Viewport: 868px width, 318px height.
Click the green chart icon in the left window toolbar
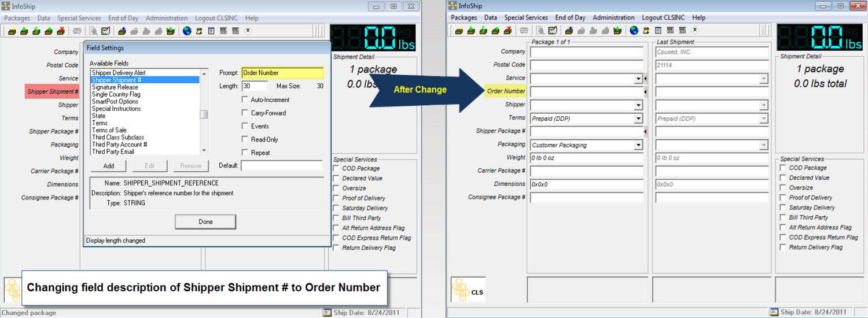pyautogui.click(x=105, y=31)
